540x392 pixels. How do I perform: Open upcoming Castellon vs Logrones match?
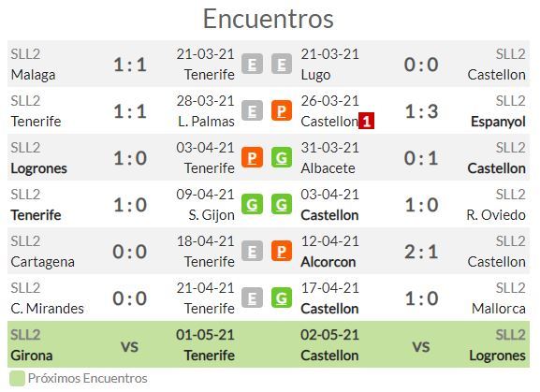coord(414,345)
